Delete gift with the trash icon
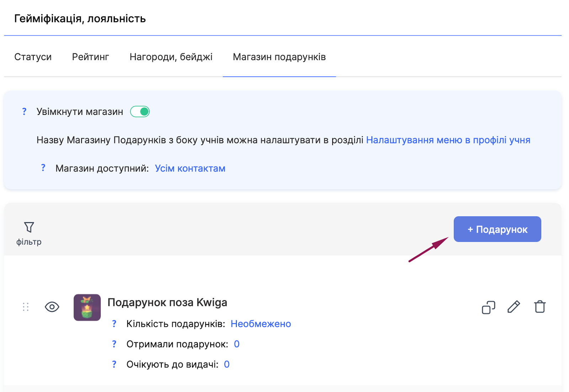 (539, 307)
